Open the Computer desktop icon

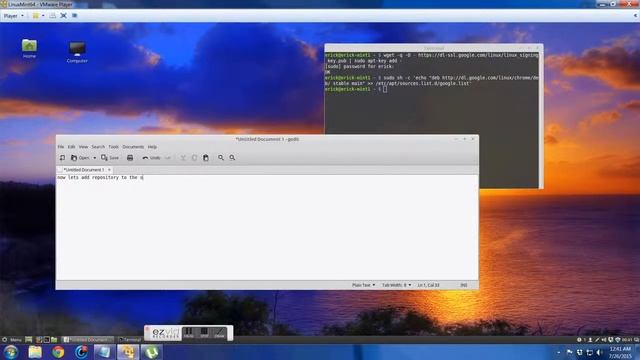(77, 52)
